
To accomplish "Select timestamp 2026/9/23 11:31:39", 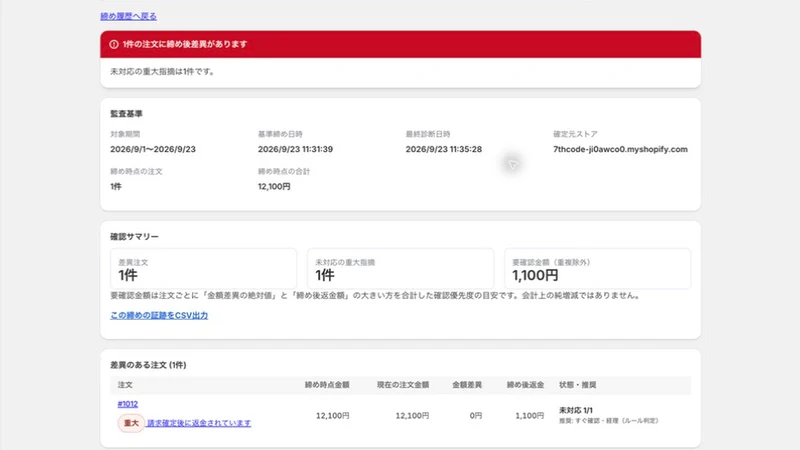I will point(295,149).
